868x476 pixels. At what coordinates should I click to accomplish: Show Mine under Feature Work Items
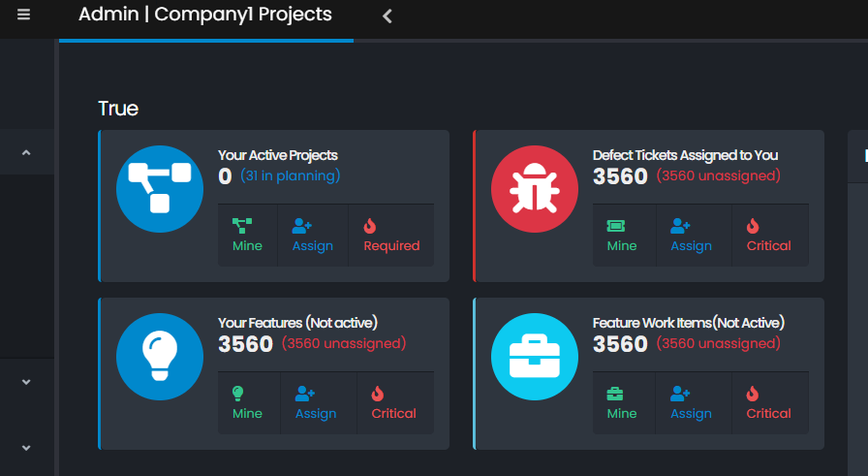click(x=621, y=403)
